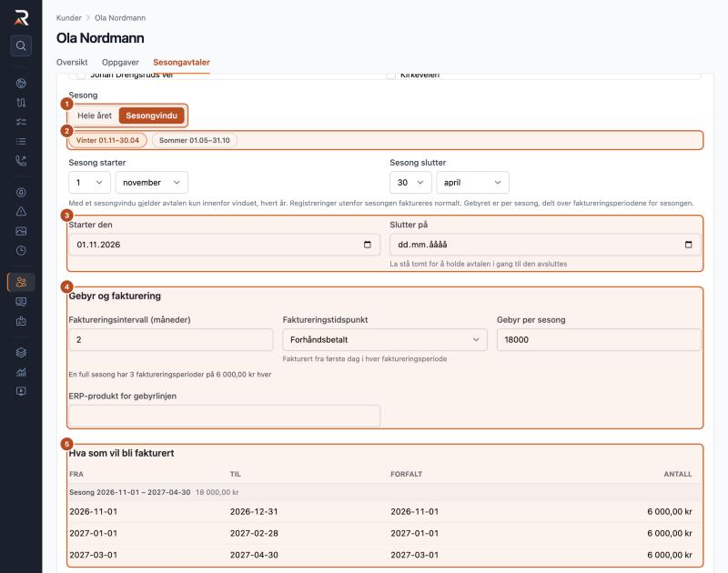Go to Kunder via the breadcrumb
Viewport: 728px width, 573px height.
coord(69,17)
